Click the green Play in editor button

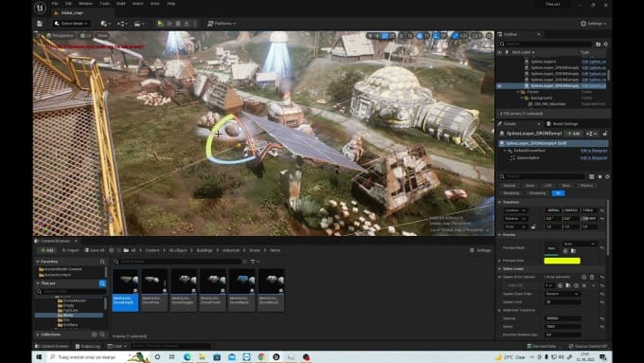tap(160, 24)
